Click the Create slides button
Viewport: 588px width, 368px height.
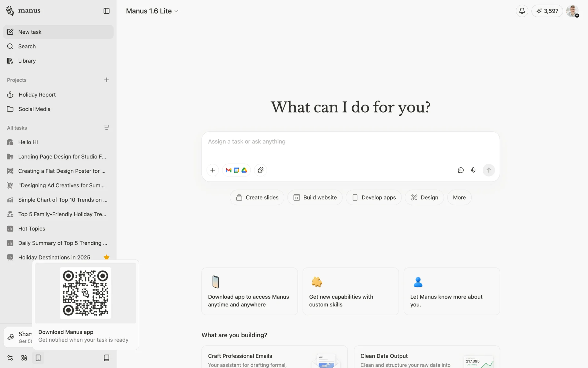coord(257,197)
